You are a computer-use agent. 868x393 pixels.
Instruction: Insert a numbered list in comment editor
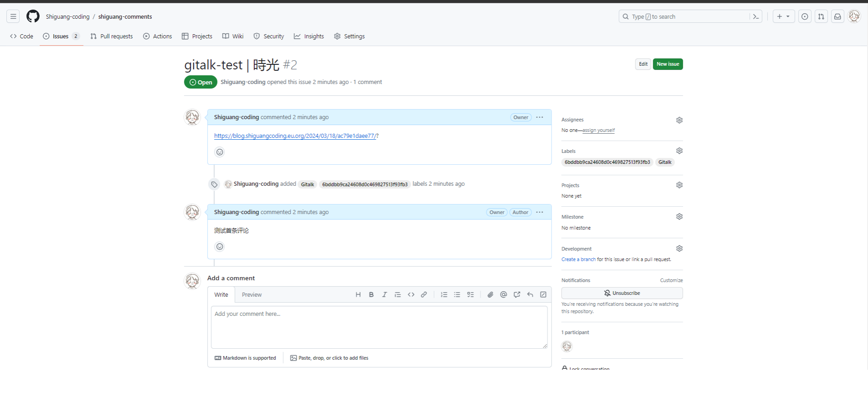444,295
